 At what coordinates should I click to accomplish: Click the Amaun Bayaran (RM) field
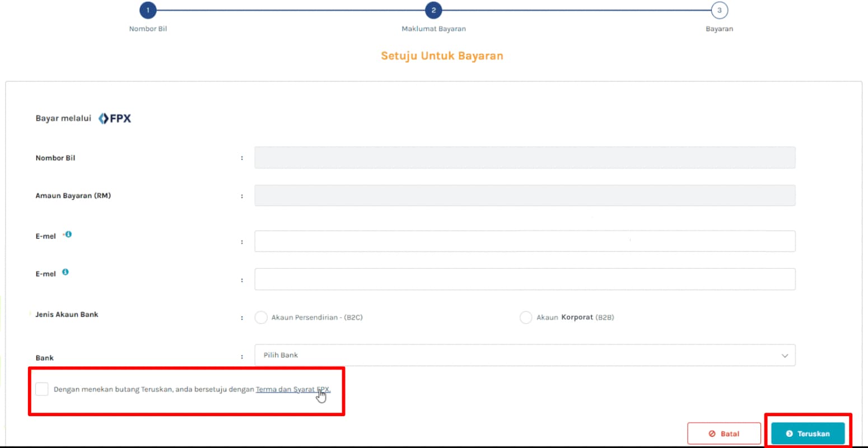pyautogui.click(x=525, y=195)
